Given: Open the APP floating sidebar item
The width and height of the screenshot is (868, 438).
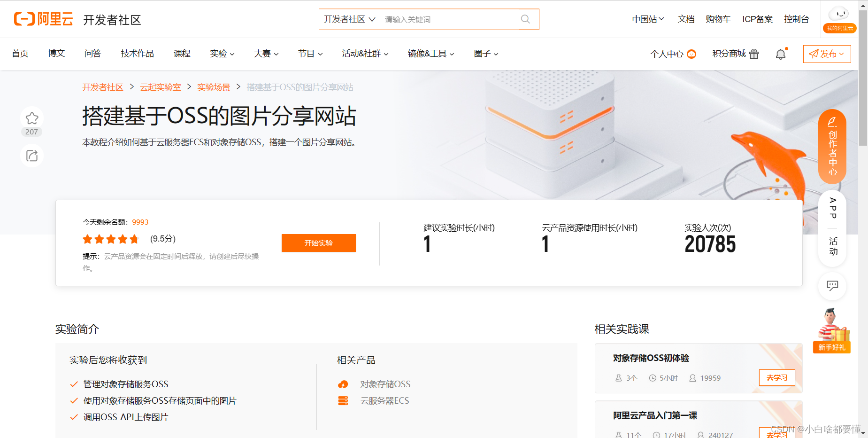Looking at the screenshot, I should [833, 208].
